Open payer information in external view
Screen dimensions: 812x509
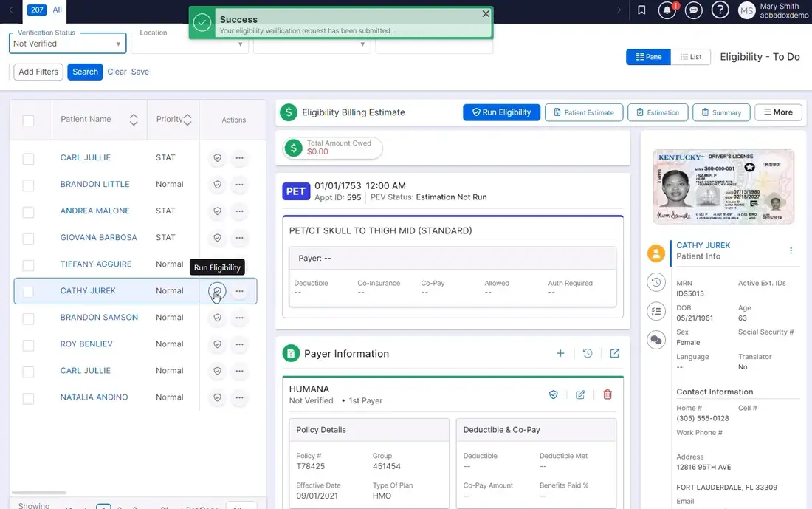[615, 354]
